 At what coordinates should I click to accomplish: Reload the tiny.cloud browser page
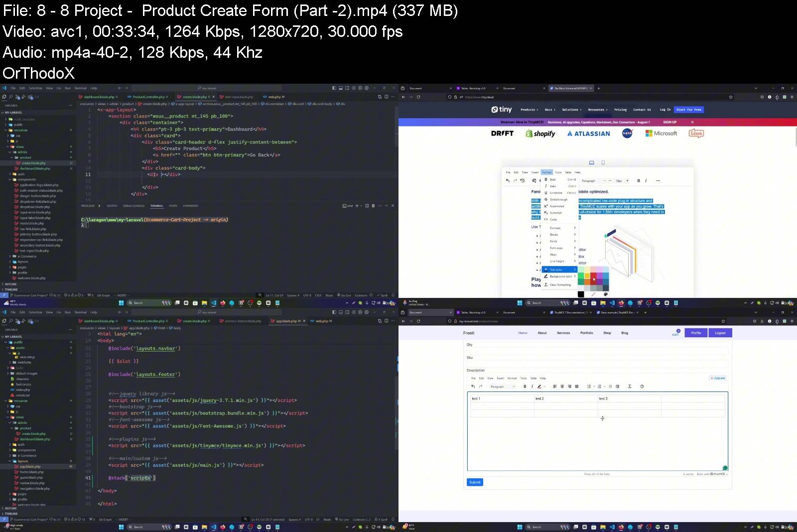418,97
